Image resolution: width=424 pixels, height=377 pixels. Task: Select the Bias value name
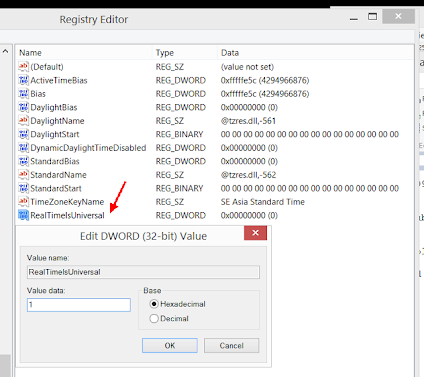(38, 94)
